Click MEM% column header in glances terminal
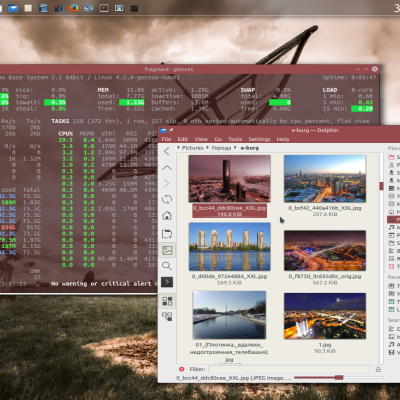 coord(87,133)
